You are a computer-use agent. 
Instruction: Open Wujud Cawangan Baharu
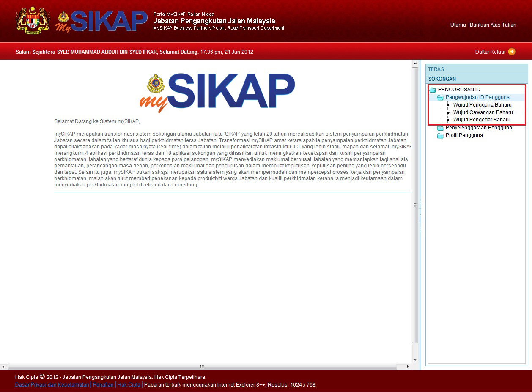click(483, 112)
